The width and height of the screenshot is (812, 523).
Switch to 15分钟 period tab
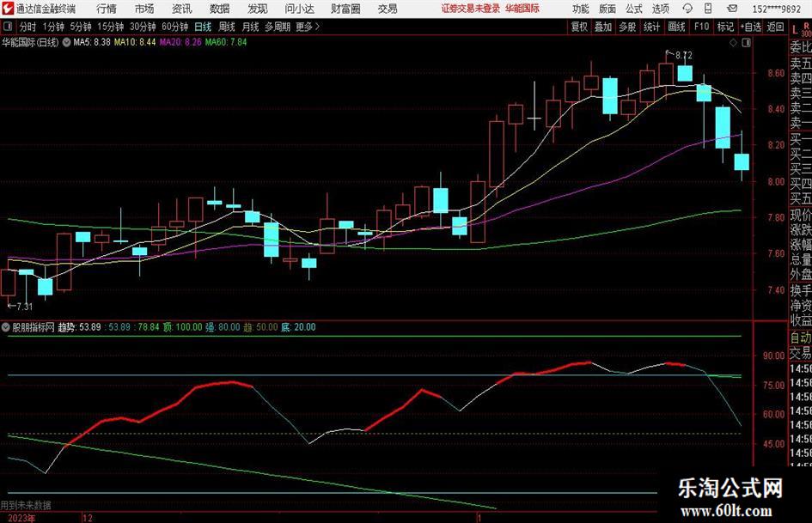tap(110, 27)
